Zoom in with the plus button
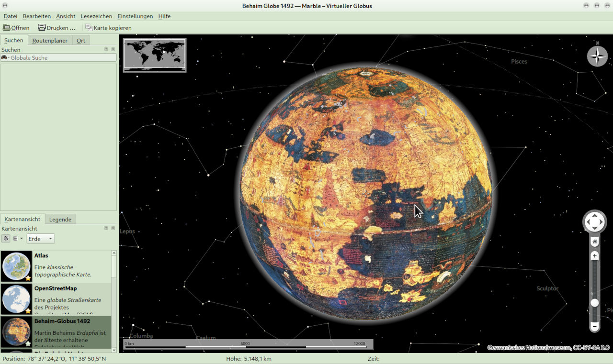The image size is (613, 364). tap(594, 256)
